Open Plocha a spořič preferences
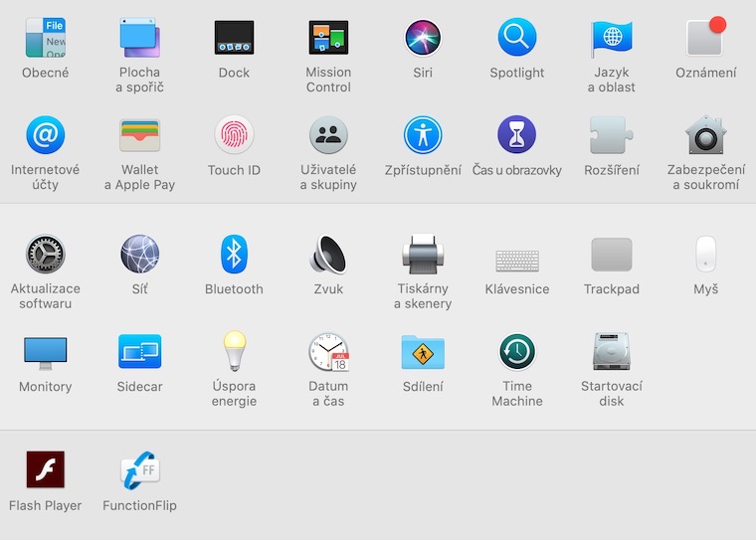 click(140, 38)
